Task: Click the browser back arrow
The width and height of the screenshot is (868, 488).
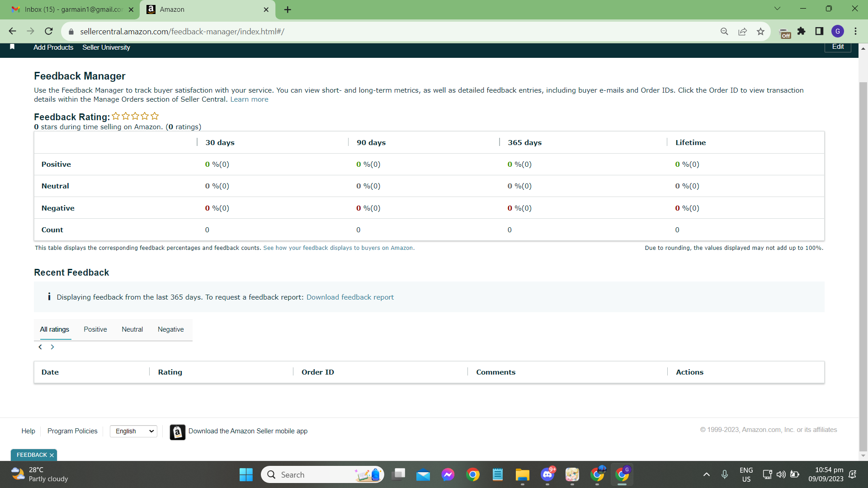Action: (12, 31)
